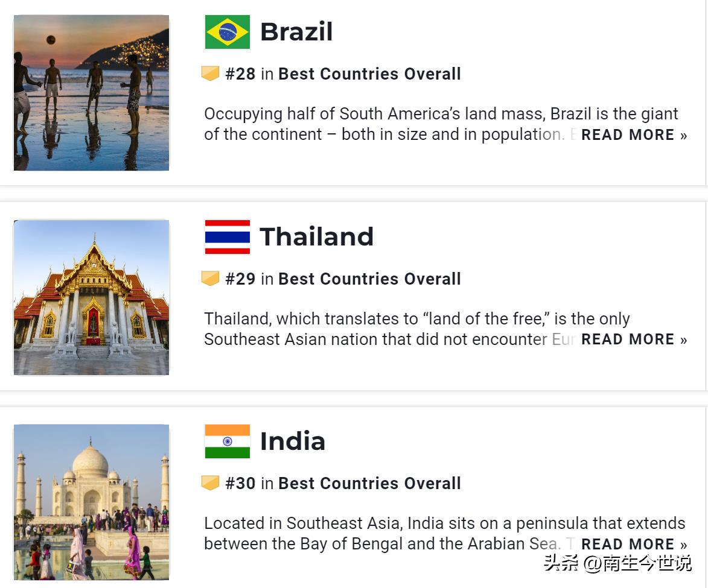Click the Thailand flag icon

coord(227,237)
